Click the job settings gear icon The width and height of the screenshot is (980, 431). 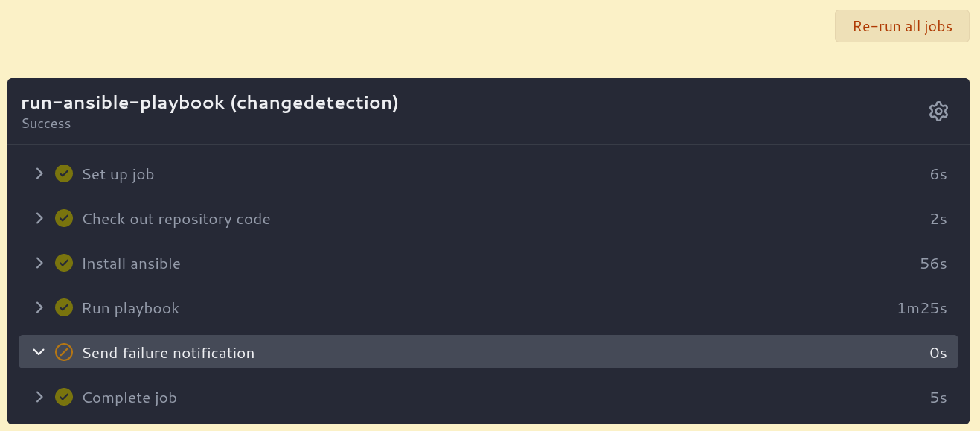[938, 112]
